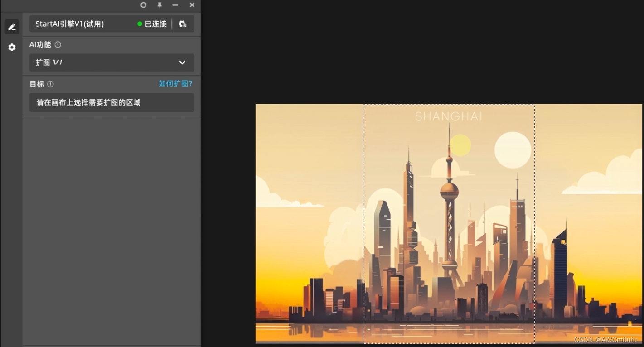This screenshot has width=644, height=347.
Task: Click the engine settings gear beside 已连接
Action: [x=183, y=24]
